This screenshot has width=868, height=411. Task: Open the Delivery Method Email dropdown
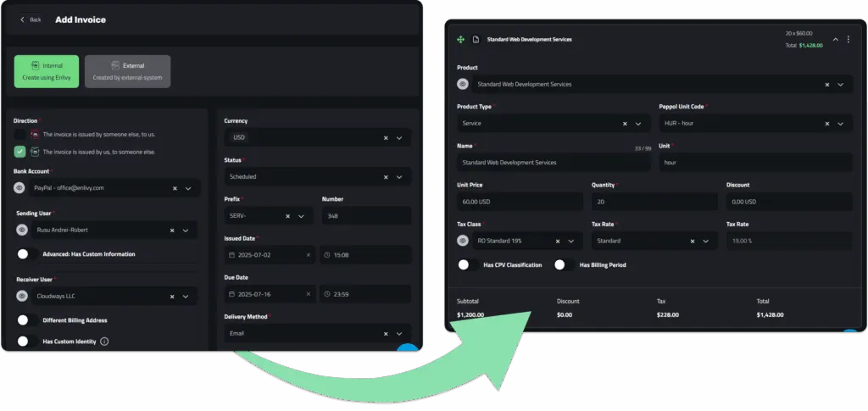(x=318, y=334)
